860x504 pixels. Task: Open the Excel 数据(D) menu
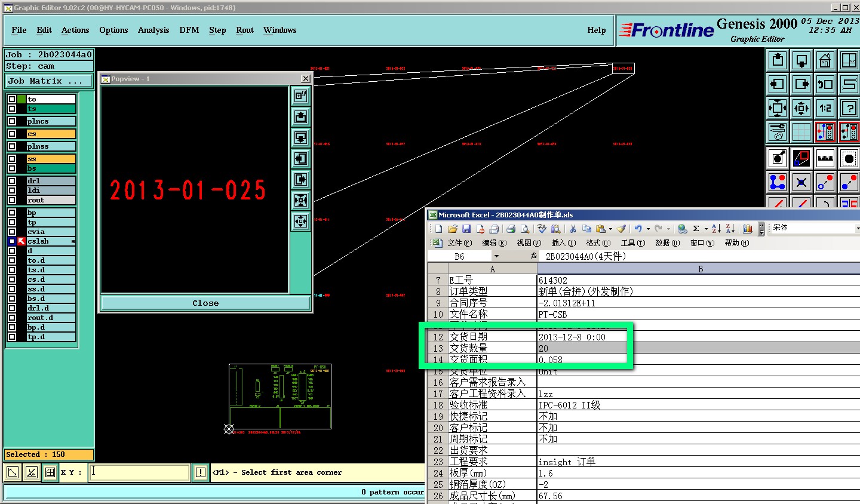coord(668,243)
